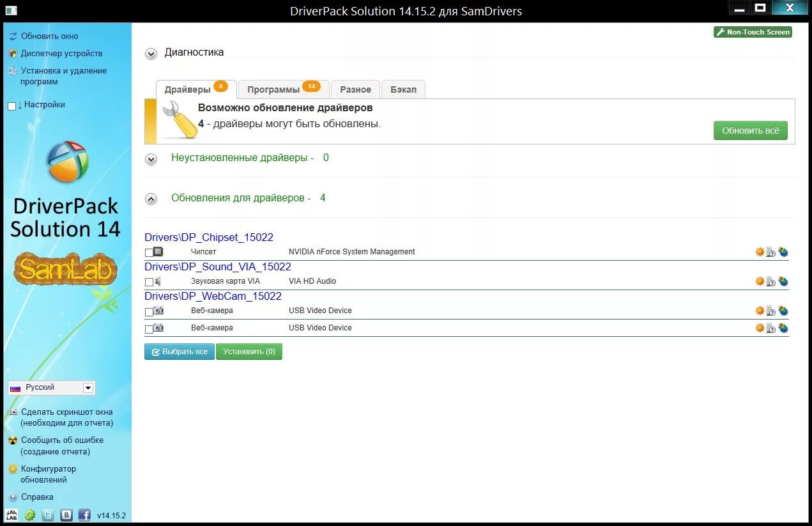Click Сделать скриншот окна link
This screenshot has width=812, height=526.
[x=66, y=417]
